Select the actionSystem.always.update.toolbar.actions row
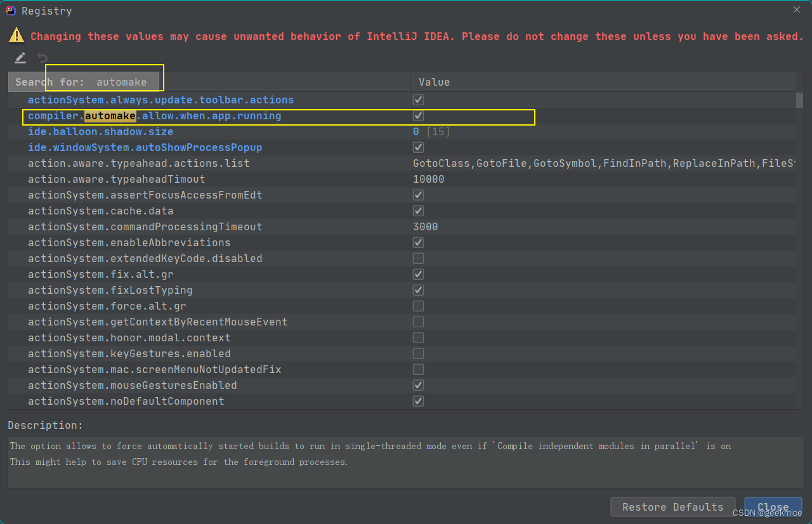This screenshot has width=812, height=524. click(x=402, y=100)
